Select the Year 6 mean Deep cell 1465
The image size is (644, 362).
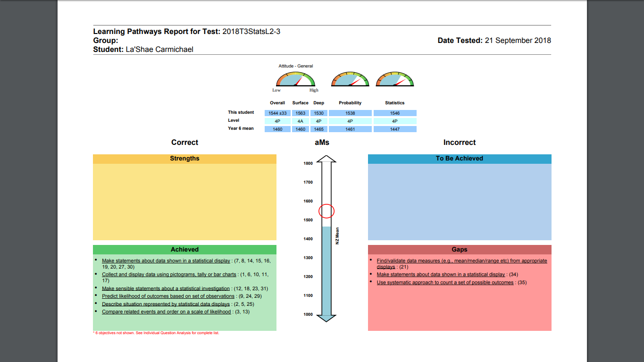(319, 129)
